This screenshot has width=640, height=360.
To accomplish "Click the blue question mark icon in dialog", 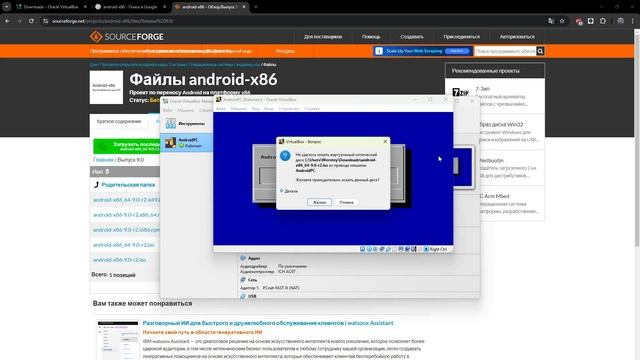I will [285, 156].
